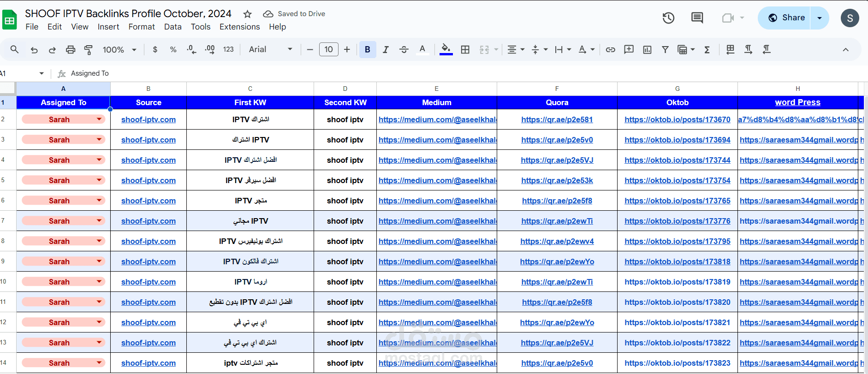868x374 pixels.
Task: Format as percent
Action: click(x=173, y=49)
